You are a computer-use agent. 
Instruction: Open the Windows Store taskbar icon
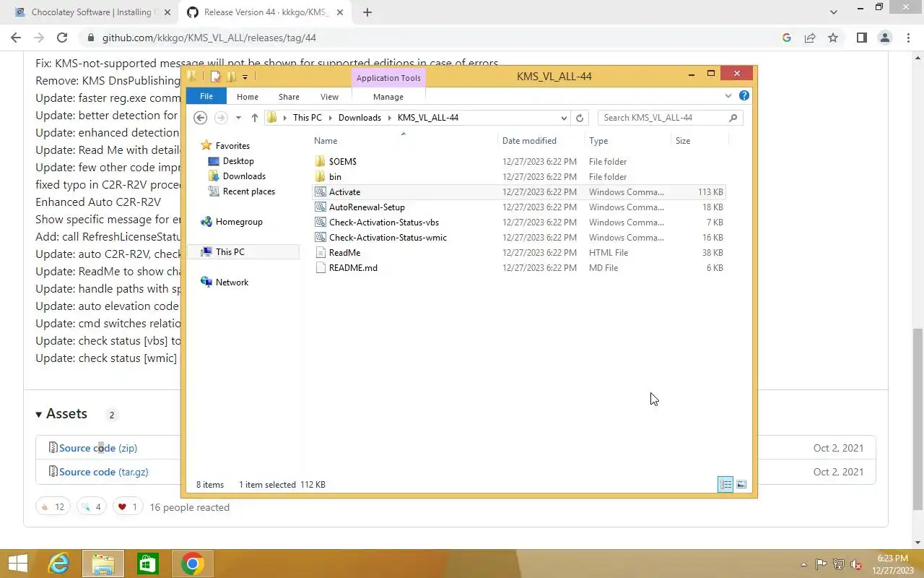[147, 564]
